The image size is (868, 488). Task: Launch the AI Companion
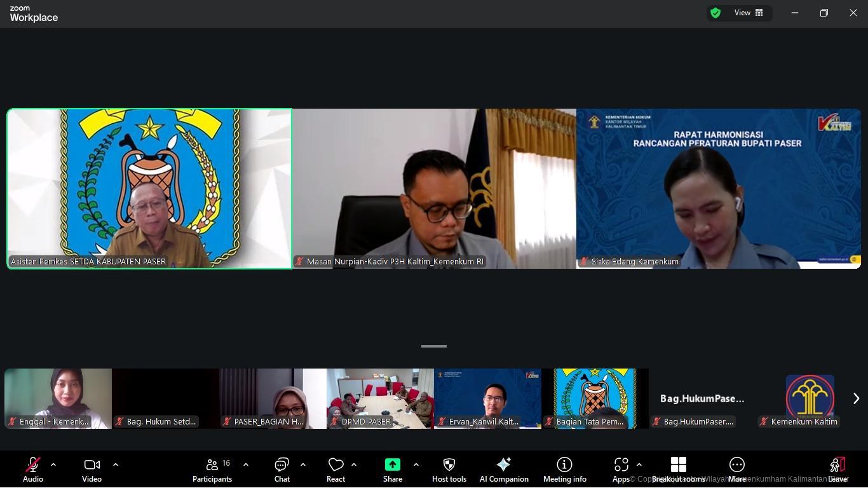pos(503,469)
